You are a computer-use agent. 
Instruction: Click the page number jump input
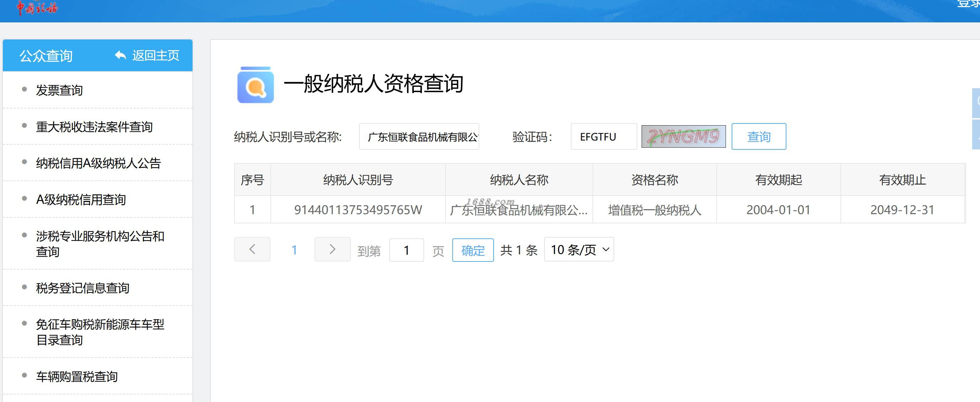click(406, 250)
